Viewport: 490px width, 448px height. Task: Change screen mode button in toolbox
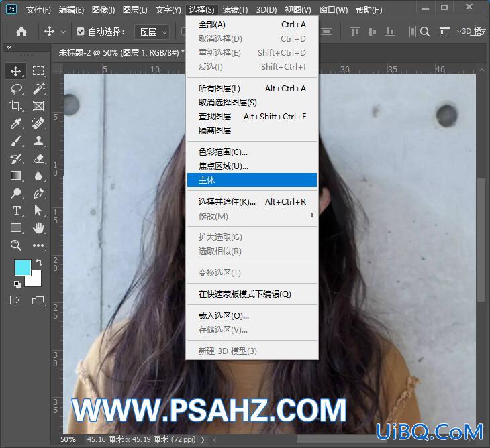click(38, 300)
